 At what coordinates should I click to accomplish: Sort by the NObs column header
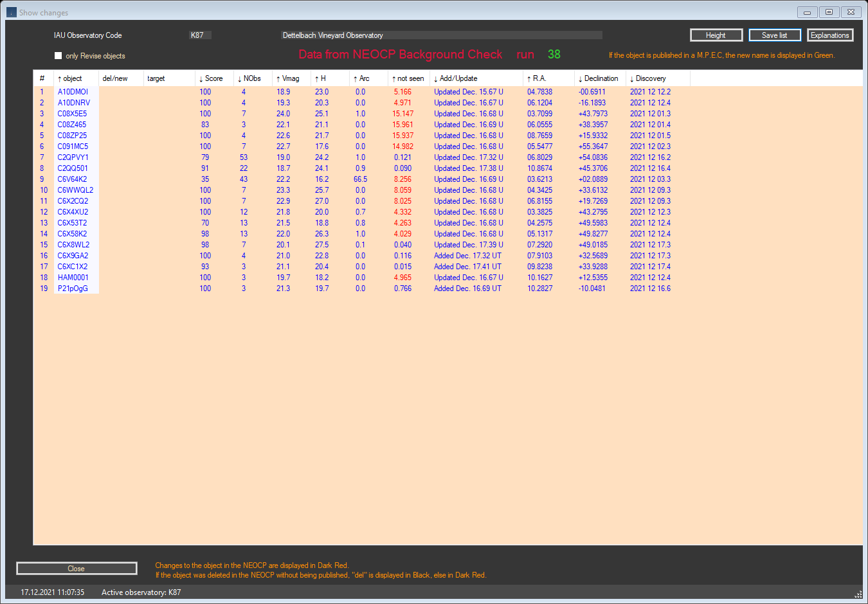click(x=253, y=78)
